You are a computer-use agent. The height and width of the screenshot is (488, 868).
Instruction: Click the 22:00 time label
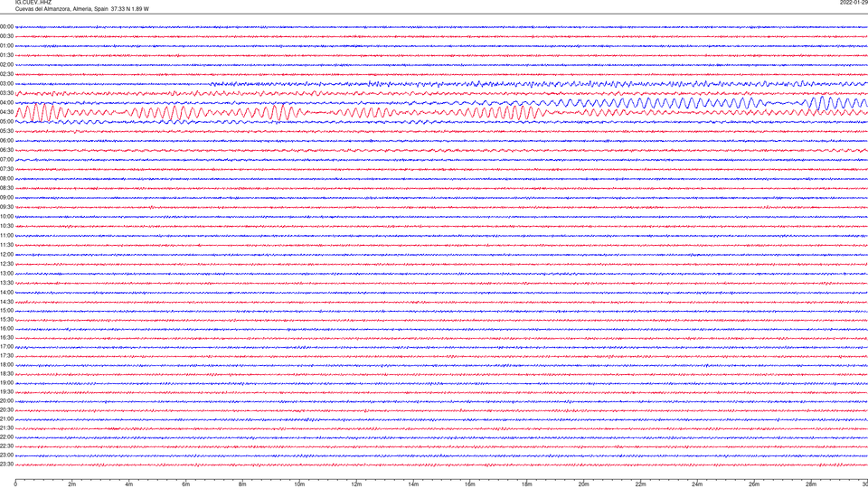coord(6,437)
